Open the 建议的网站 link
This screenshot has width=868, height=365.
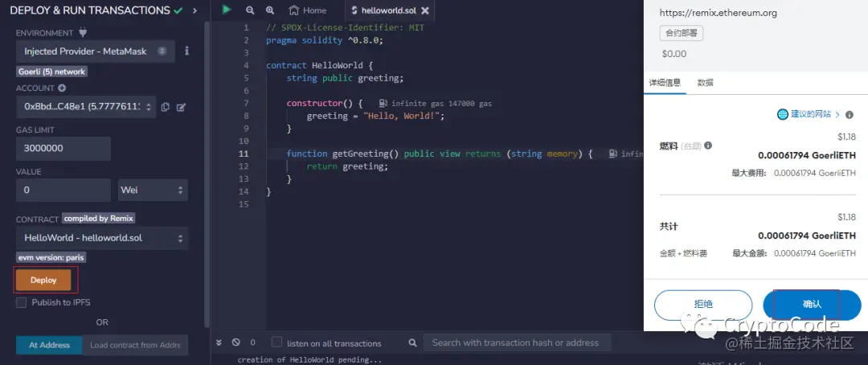810,114
